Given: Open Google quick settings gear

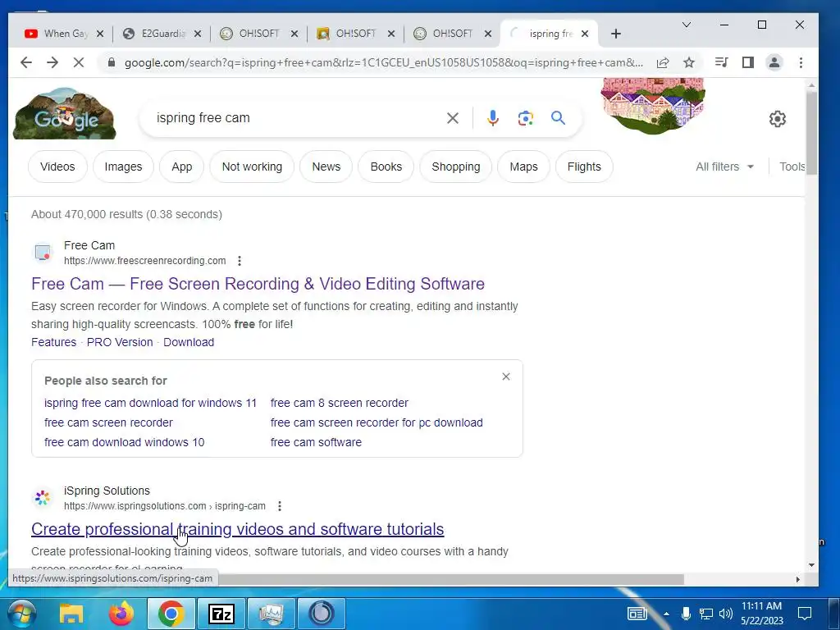Looking at the screenshot, I should (x=778, y=118).
